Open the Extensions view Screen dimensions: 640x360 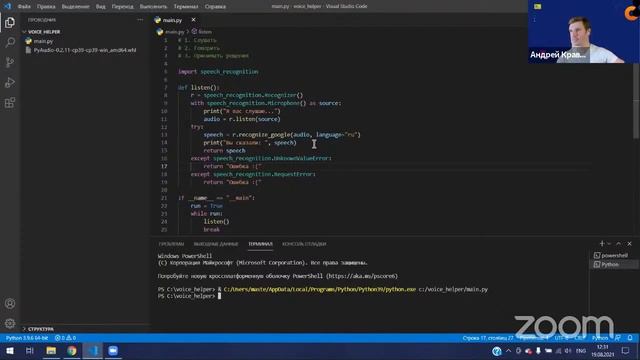(x=10, y=102)
